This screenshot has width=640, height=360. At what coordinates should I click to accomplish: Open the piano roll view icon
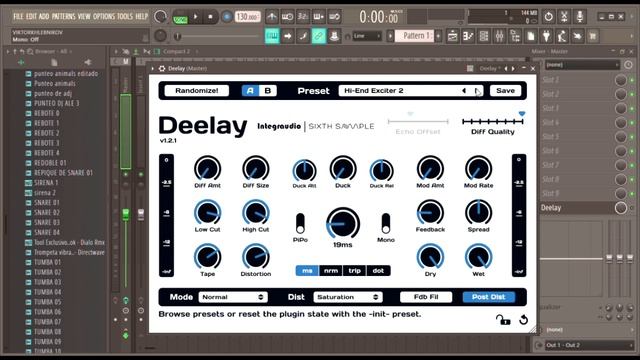click(468, 36)
